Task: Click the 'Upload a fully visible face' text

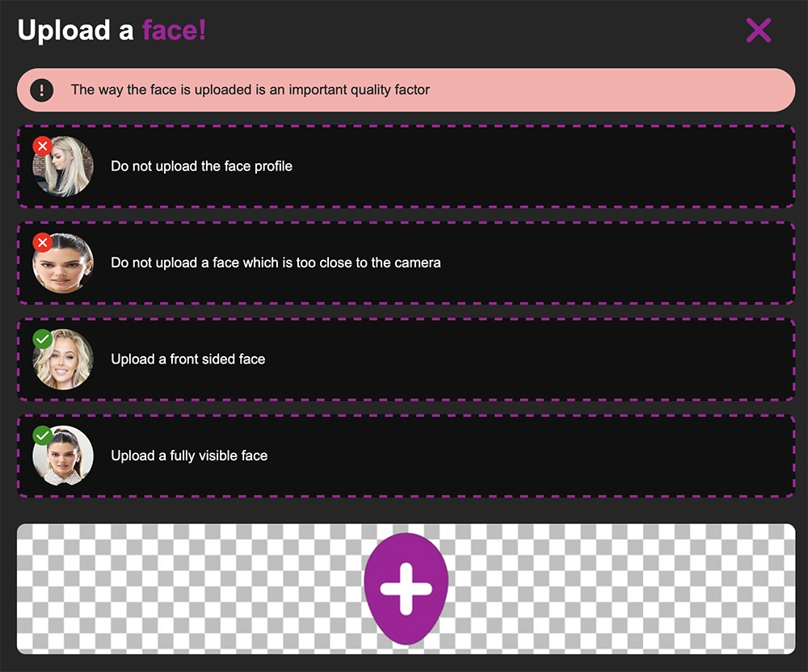Action: [x=189, y=456]
